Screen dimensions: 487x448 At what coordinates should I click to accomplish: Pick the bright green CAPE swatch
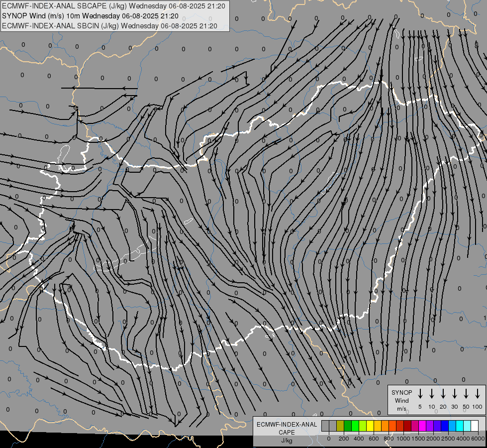coord(355,426)
